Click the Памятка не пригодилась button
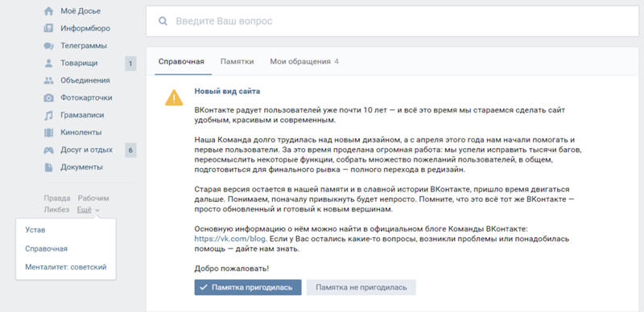 pos(361,287)
